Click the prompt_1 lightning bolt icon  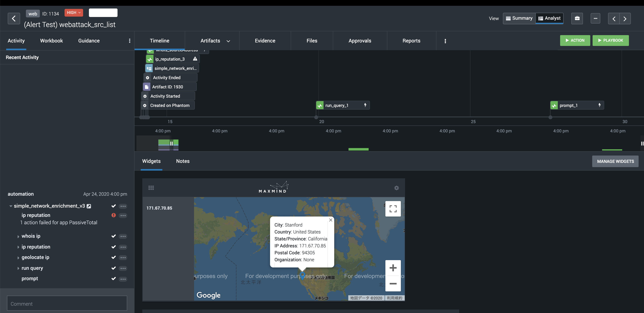click(x=600, y=105)
